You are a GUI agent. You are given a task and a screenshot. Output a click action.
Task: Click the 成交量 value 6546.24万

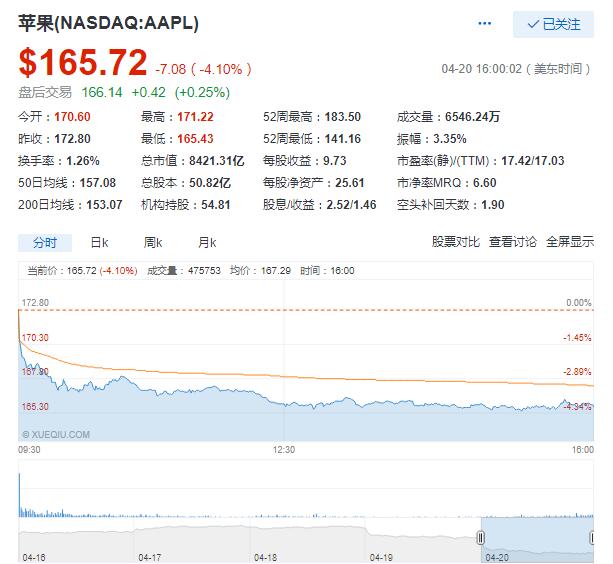(x=472, y=117)
